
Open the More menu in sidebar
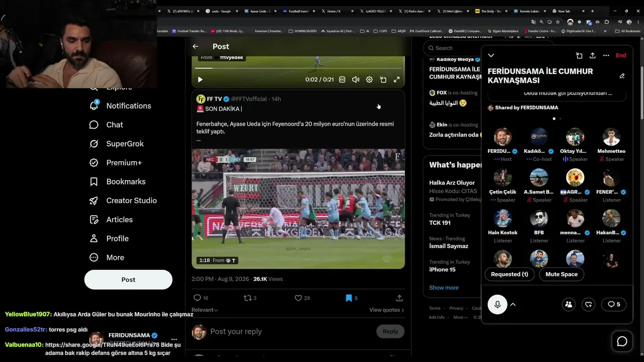point(107,257)
